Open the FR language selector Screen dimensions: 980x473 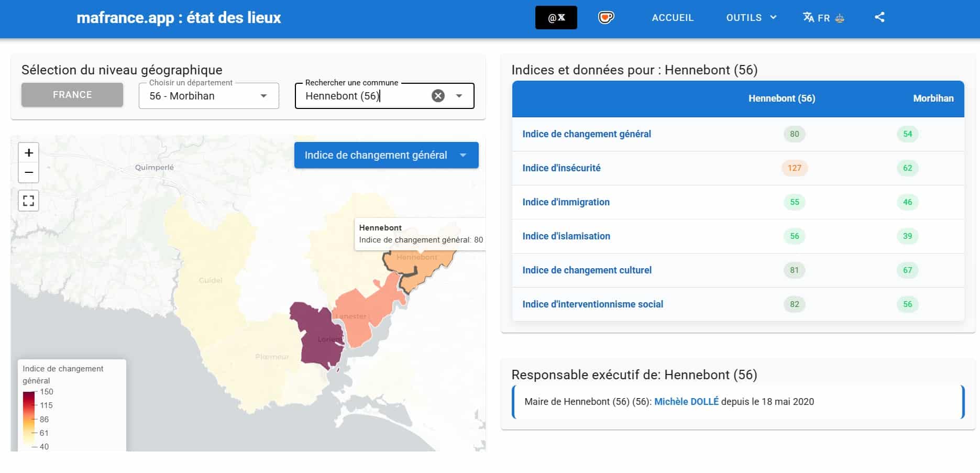pos(823,18)
